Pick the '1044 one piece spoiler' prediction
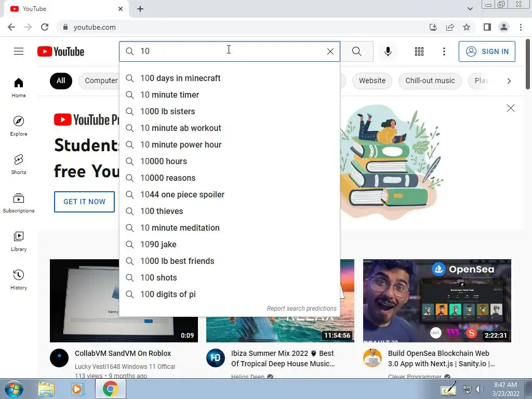Screen dimensions: 532x399 click(229, 194)
